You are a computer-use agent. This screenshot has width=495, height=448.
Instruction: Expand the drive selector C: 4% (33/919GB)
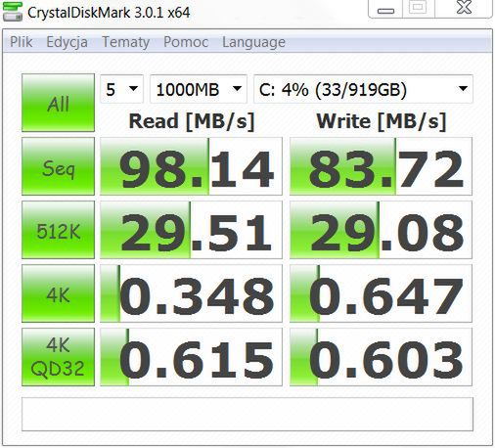(363, 89)
